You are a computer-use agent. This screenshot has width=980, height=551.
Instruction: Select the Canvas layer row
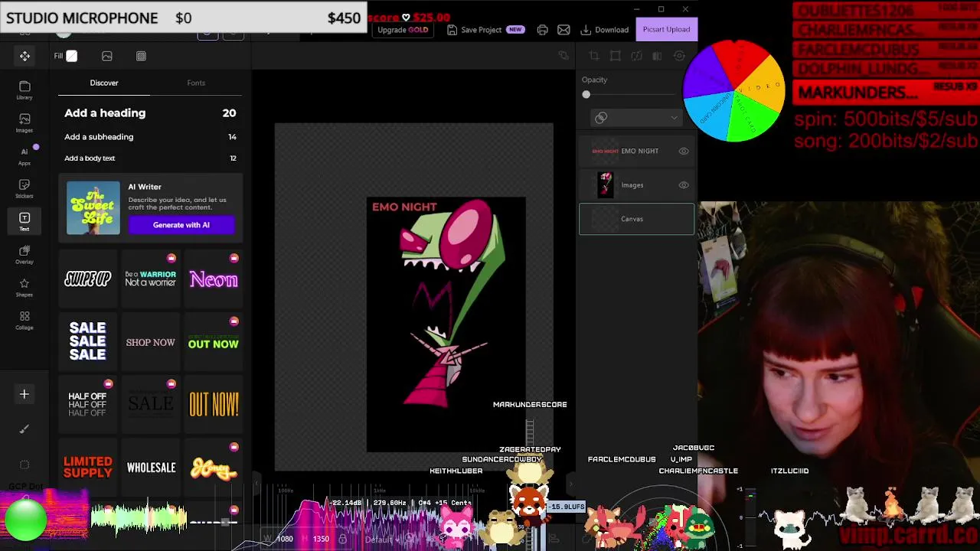(x=636, y=219)
